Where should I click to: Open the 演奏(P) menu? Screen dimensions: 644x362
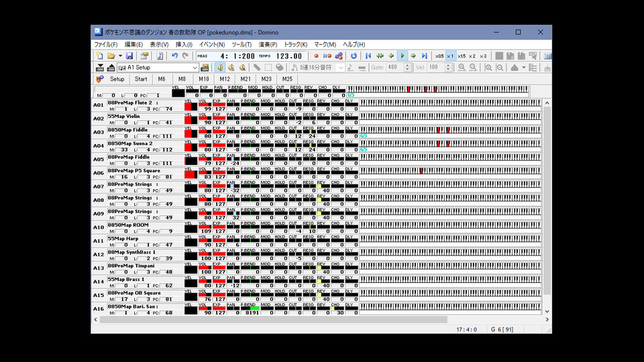pos(268,44)
